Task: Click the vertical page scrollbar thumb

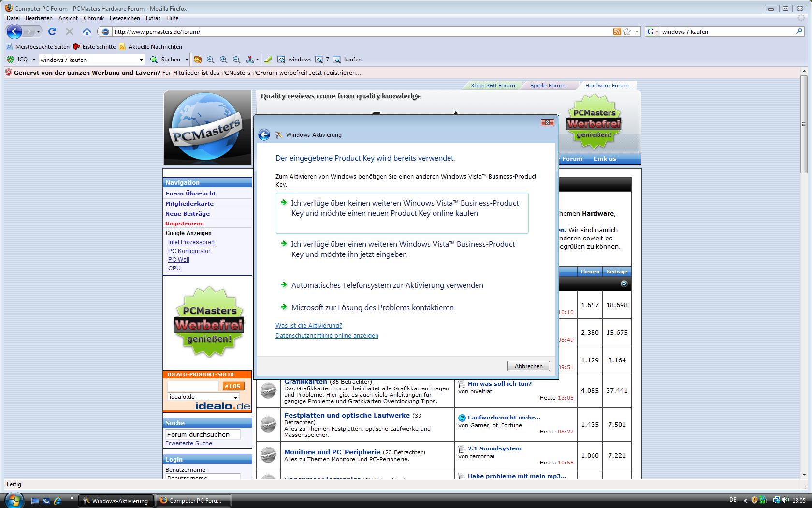Action: click(x=804, y=125)
